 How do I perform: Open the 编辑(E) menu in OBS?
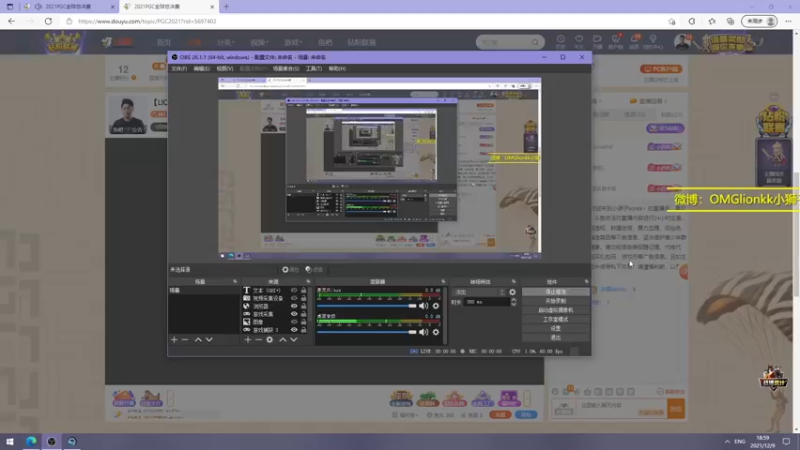pos(202,69)
